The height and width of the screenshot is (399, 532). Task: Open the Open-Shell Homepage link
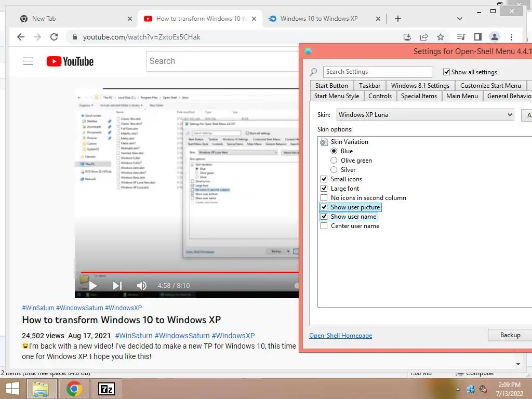point(340,336)
